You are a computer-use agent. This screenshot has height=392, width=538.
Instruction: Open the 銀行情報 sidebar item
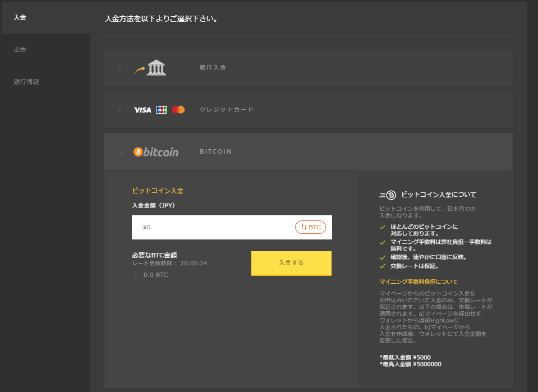point(26,81)
